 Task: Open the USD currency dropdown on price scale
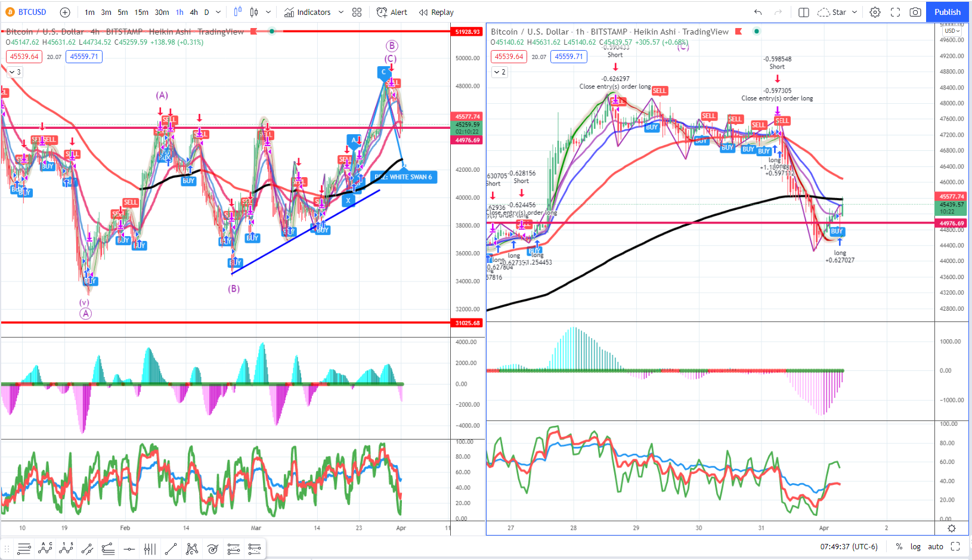click(x=952, y=31)
